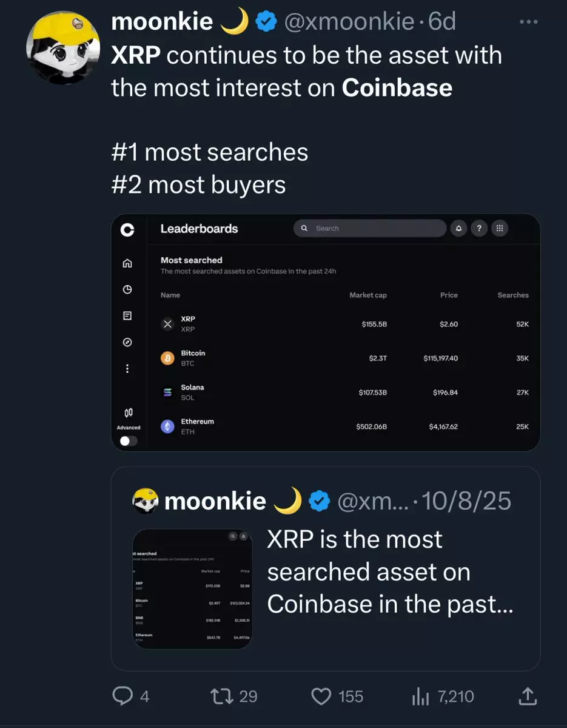Click the Coinbase home sidebar icon
This screenshot has height=728, width=567.
[127, 263]
